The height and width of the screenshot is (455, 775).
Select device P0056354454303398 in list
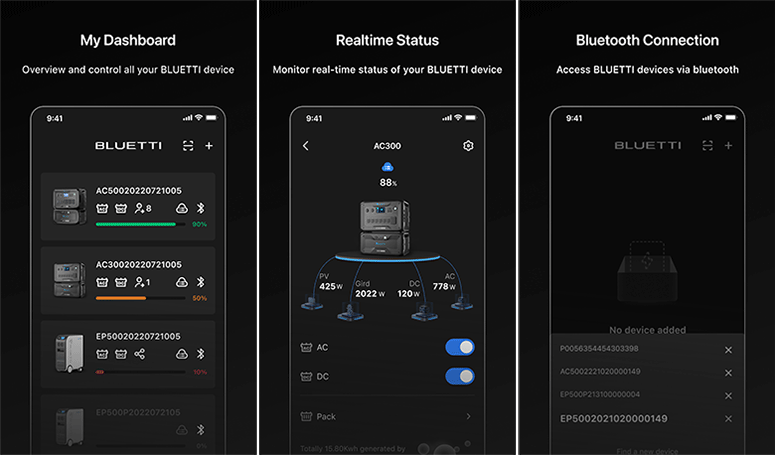(x=599, y=349)
